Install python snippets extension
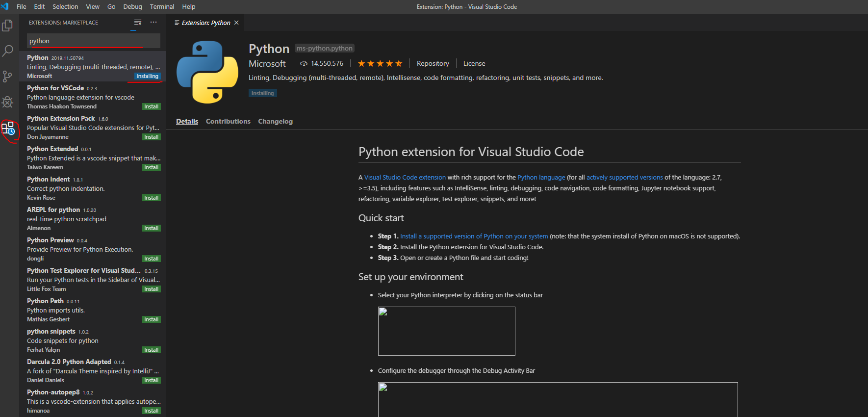This screenshot has width=868, height=417. 151,350
